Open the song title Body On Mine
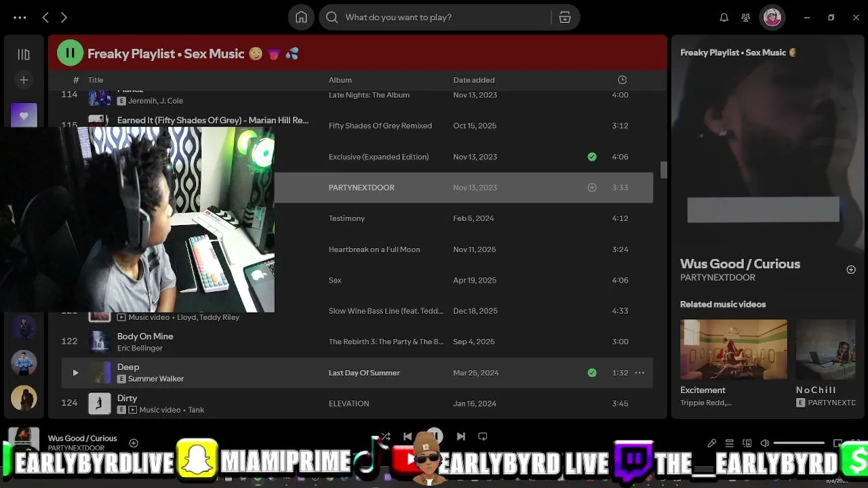Viewport: 868px width, 488px height. (x=145, y=336)
